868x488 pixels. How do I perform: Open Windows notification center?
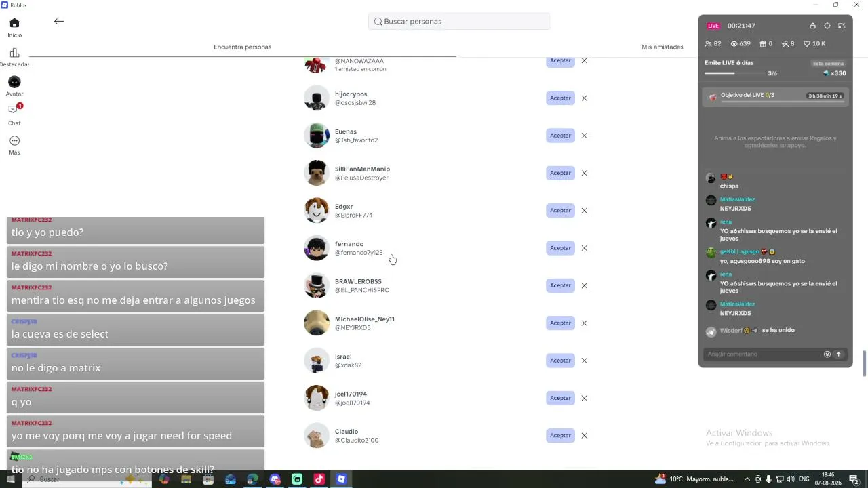click(854, 479)
